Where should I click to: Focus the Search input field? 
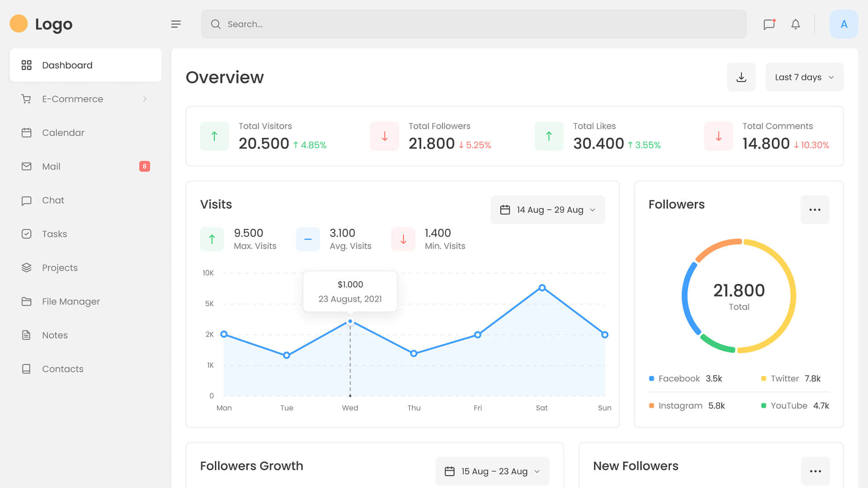click(474, 24)
